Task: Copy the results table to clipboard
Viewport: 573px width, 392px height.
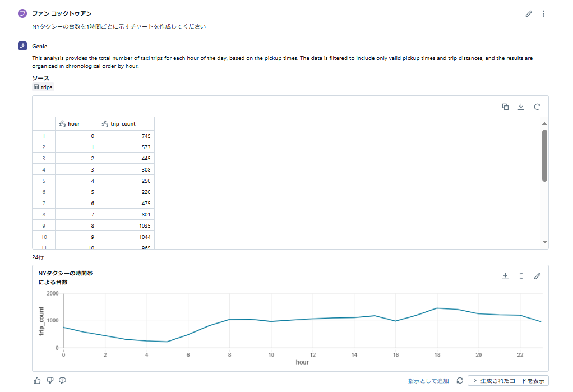Action: [505, 107]
